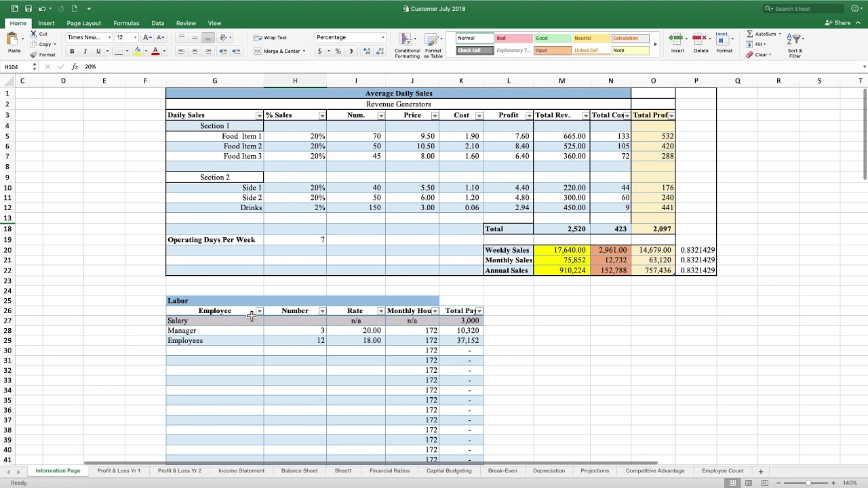Open font name dropdown Times New
The image size is (868, 488).
click(108, 37)
